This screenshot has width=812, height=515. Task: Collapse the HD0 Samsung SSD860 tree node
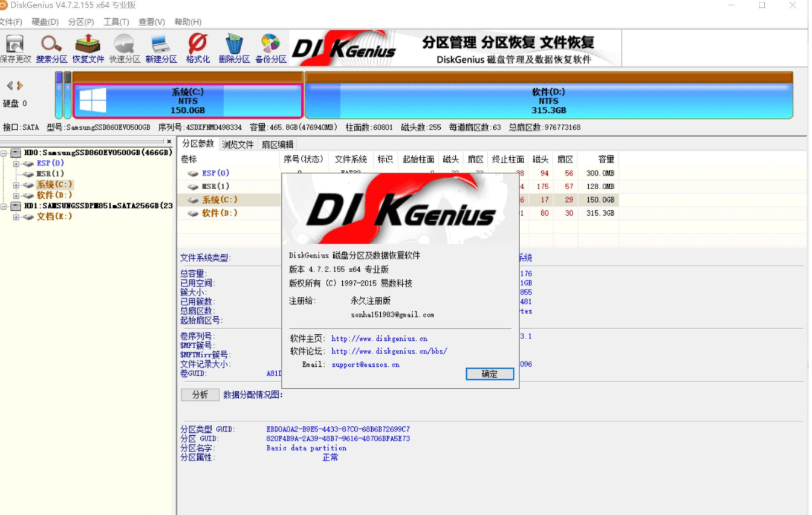point(4,153)
